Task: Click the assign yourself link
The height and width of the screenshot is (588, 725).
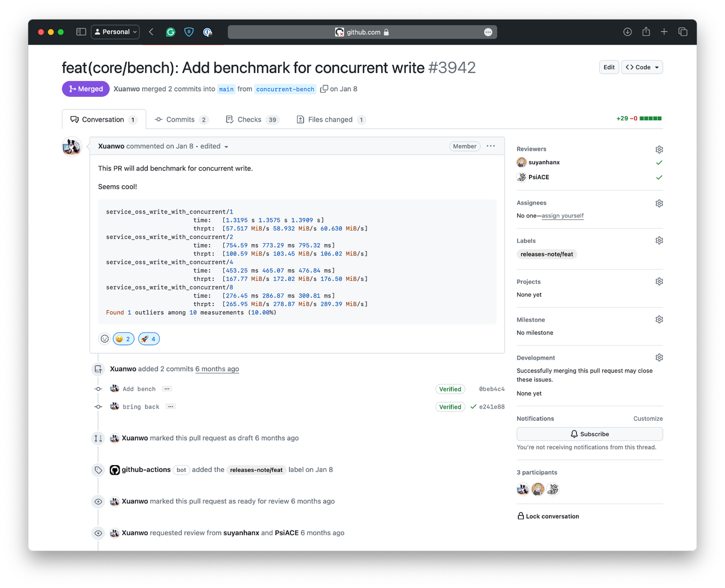Action: (562, 215)
